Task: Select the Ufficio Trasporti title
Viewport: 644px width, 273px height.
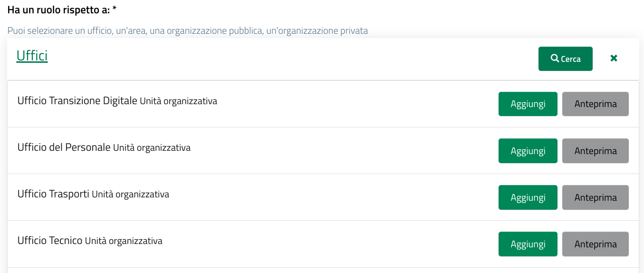Action: (53, 194)
